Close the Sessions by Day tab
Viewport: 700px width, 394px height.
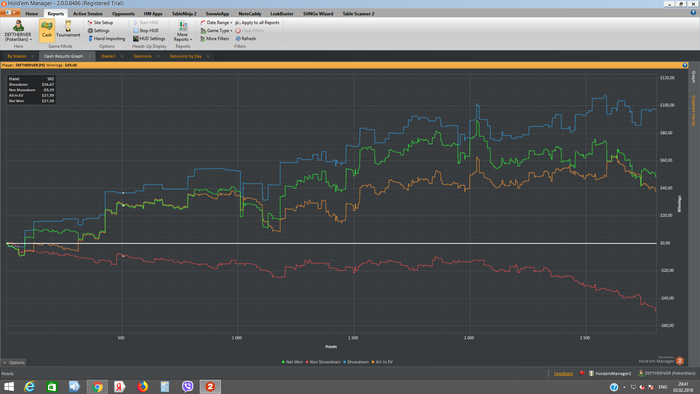pos(208,56)
